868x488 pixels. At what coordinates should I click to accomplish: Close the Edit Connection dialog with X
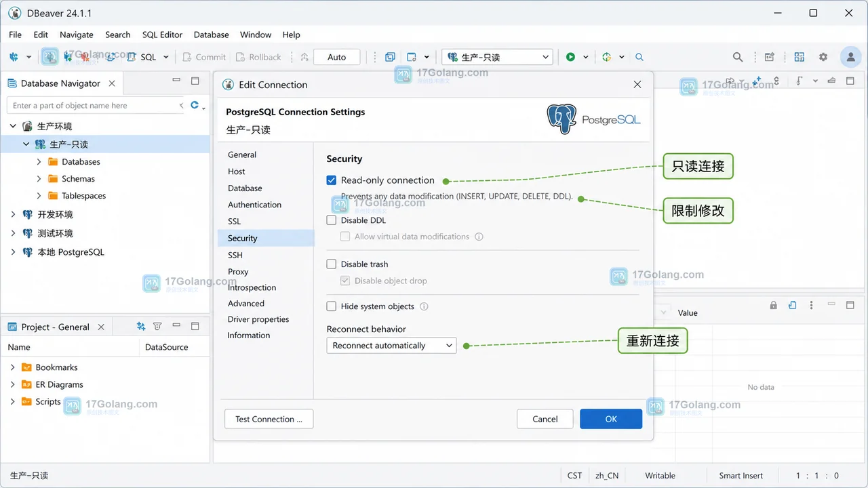tap(637, 85)
